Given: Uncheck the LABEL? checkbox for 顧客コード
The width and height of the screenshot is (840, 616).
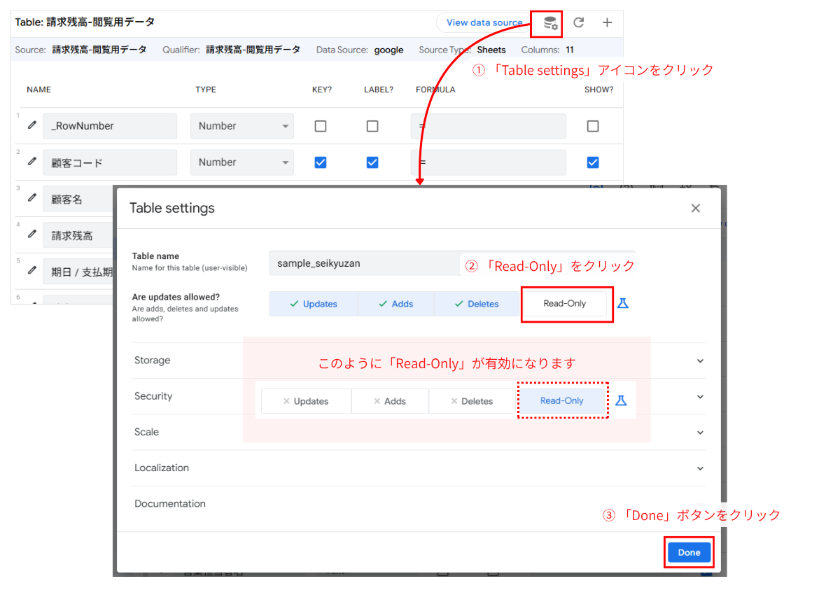Looking at the screenshot, I should point(372,162).
